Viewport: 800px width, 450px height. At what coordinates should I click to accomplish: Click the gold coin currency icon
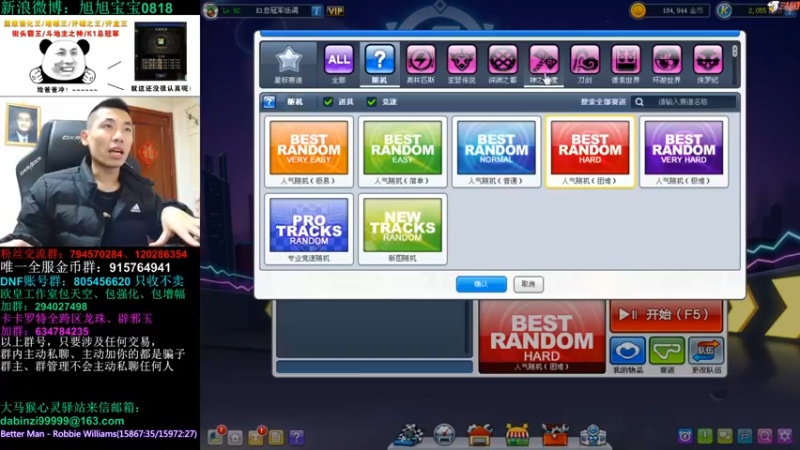coord(638,11)
